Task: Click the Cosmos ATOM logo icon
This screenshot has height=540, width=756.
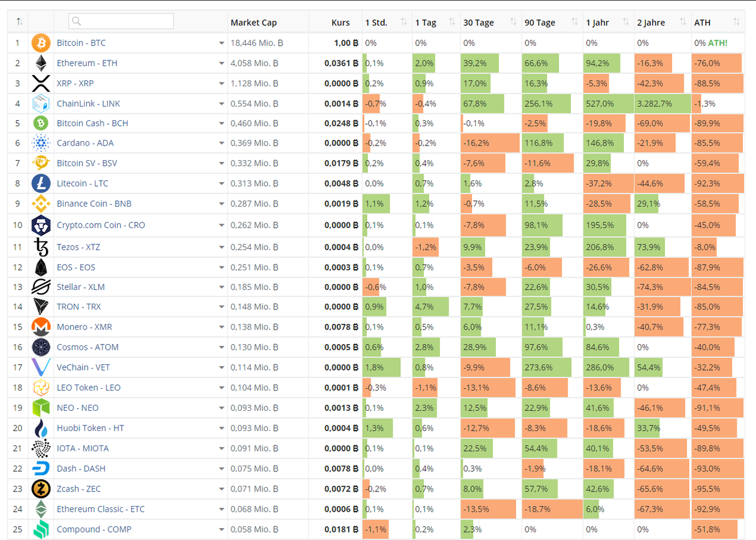Action: click(41, 347)
